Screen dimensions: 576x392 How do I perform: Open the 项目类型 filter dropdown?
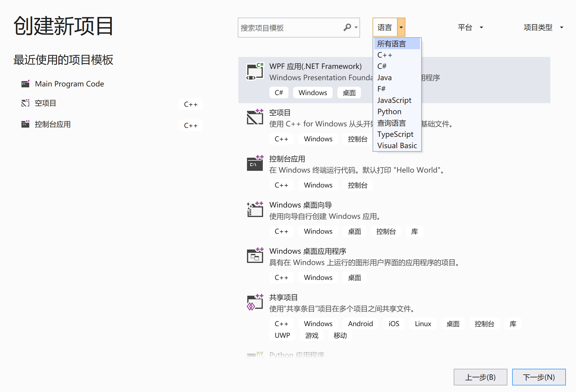pos(543,27)
